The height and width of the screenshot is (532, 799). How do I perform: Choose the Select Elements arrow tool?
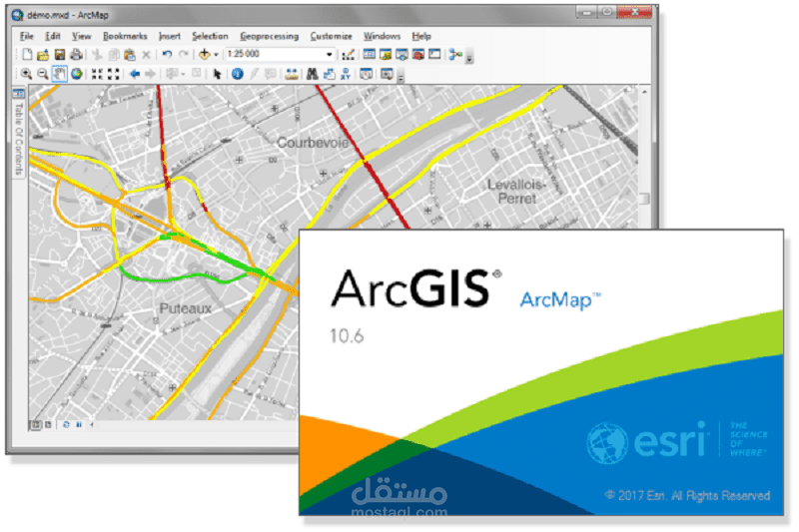(x=217, y=74)
